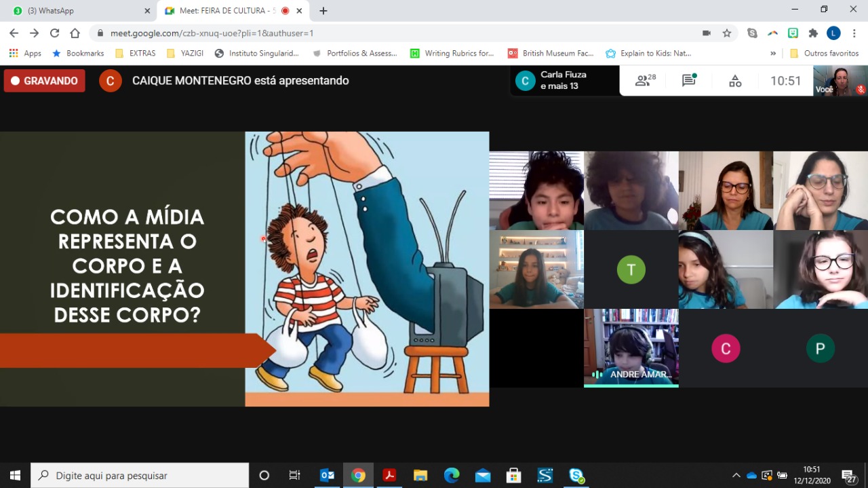Reload the Google Meet page
Viewport: 868px width, 488px height.
click(x=54, y=33)
